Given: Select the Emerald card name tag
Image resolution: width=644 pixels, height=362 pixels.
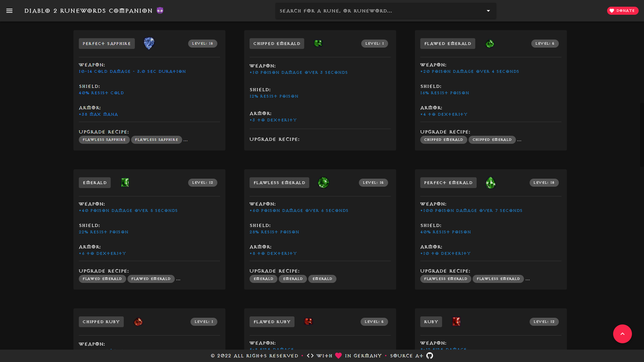Looking at the screenshot, I should tap(95, 183).
